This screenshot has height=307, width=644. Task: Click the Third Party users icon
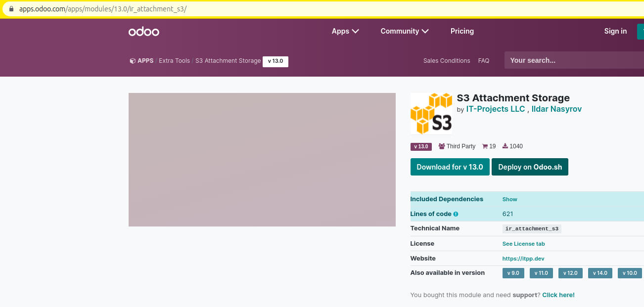tap(442, 146)
